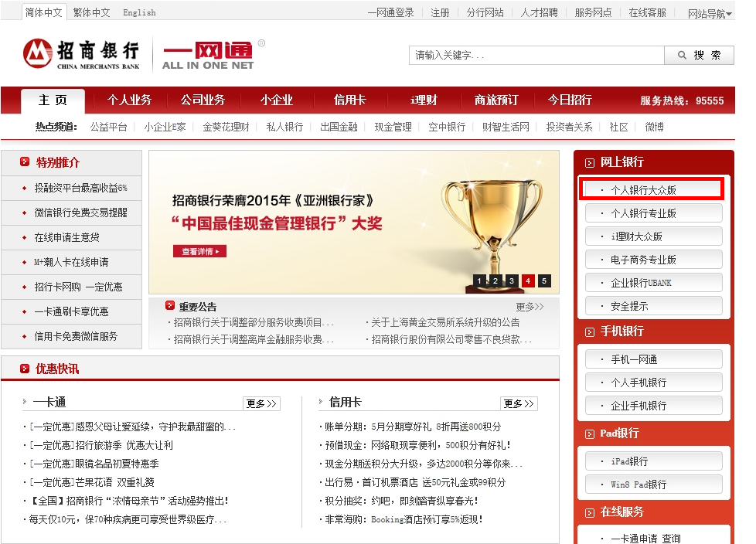Click the 网上银行 panel header icon

tap(590, 163)
